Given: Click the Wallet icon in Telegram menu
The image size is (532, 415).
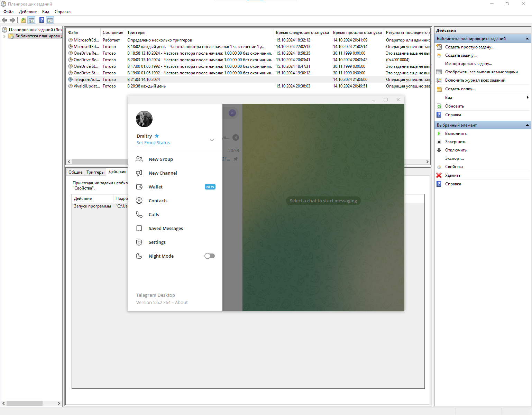Looking at the screenshot, I should point(139,187).
